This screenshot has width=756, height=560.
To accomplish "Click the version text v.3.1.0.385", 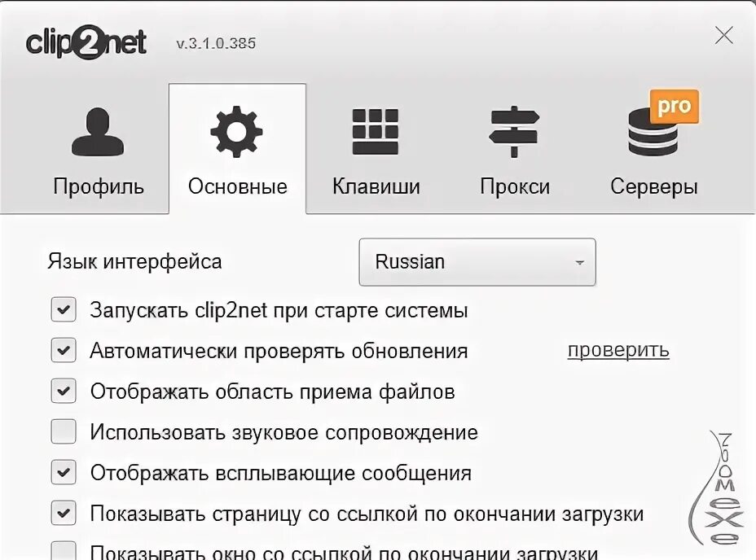I will 216,43.
